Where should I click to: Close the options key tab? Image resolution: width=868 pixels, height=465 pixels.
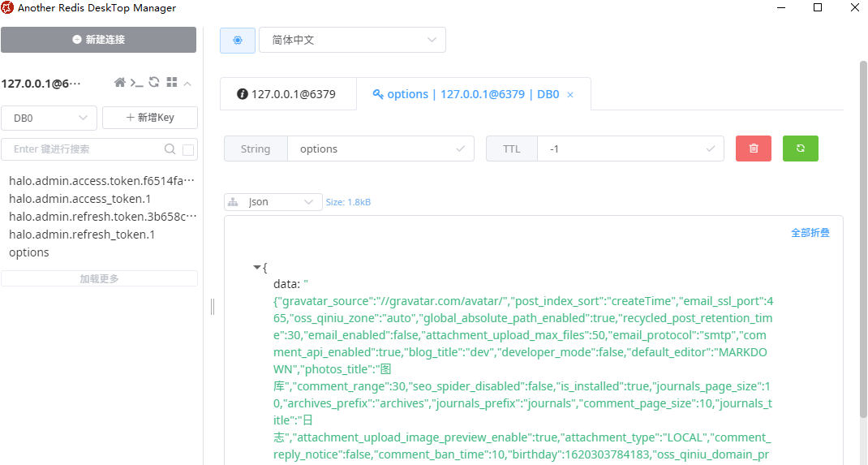coord(570,95)
